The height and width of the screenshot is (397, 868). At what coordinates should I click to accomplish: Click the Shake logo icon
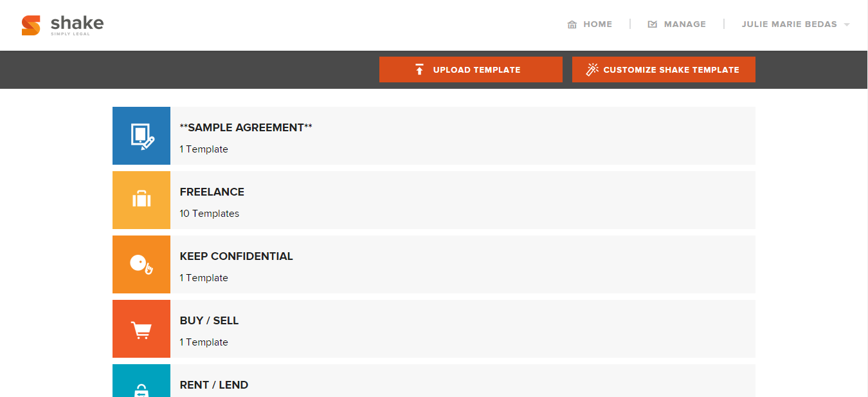[31, 25]
